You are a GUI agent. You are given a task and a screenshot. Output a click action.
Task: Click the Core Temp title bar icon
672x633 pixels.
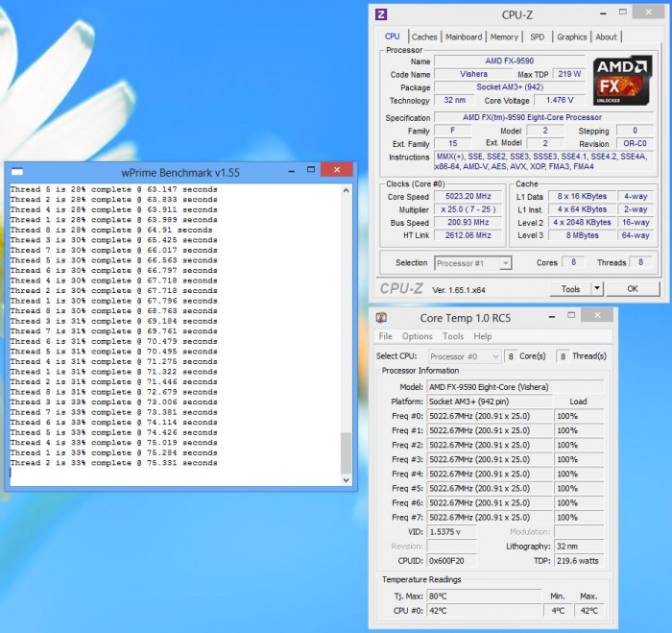[381, 318]
